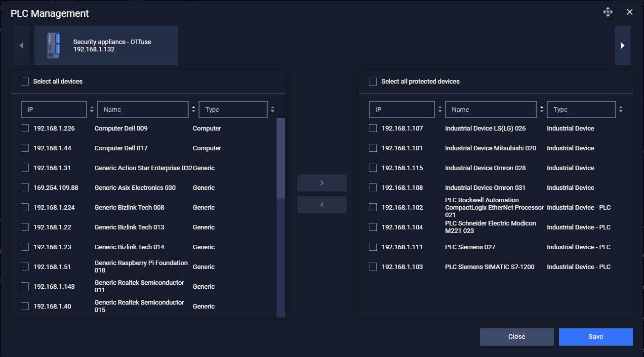The height and width of the screenshot is (357, 644).
Task: Check the box for protected 192.168.1.111
Action: pos(373,247)
